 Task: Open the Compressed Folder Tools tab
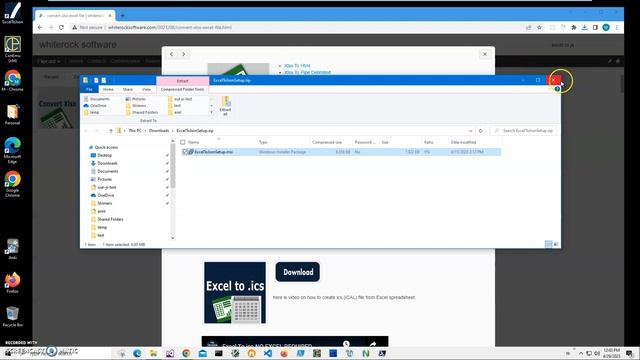(182, 89)
